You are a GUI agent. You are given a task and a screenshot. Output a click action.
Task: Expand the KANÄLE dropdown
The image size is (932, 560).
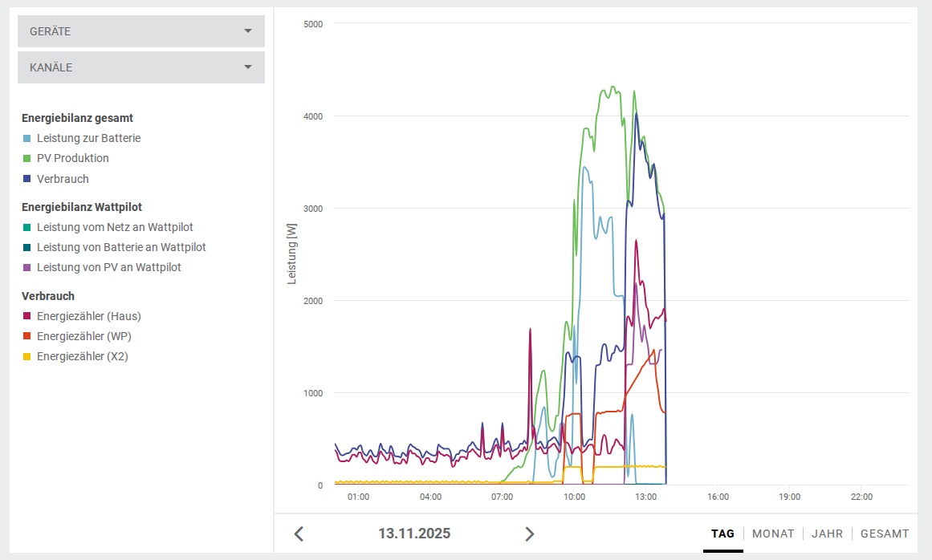(x=141, y=67)
